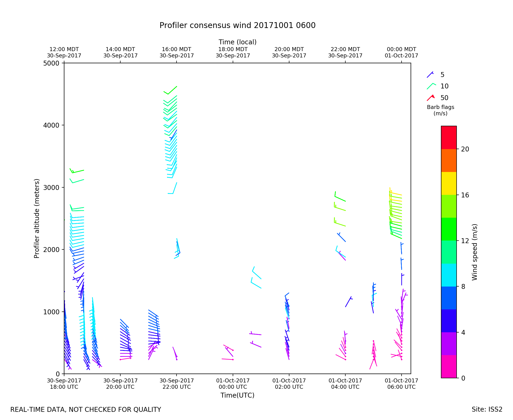Click the yellow colorbar segment above 16
The image size is (513, 420).
point(449,183)
